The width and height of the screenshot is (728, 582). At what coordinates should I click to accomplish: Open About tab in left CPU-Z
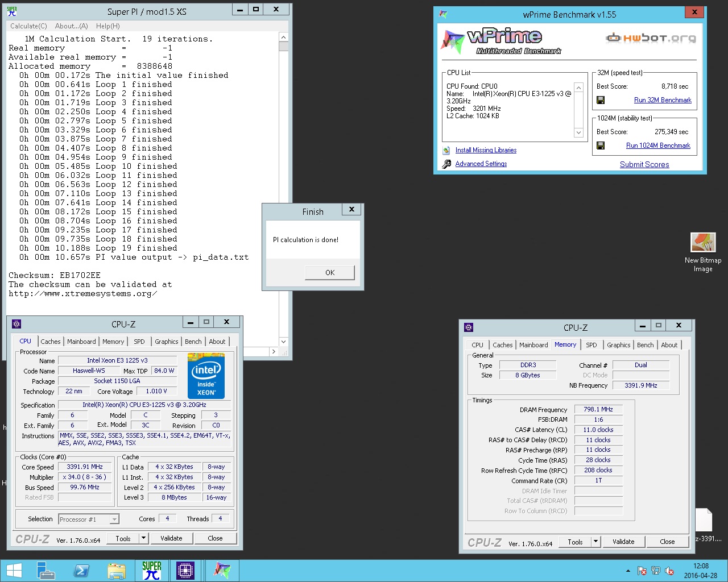pyautogui.click(x=217, y=342)
